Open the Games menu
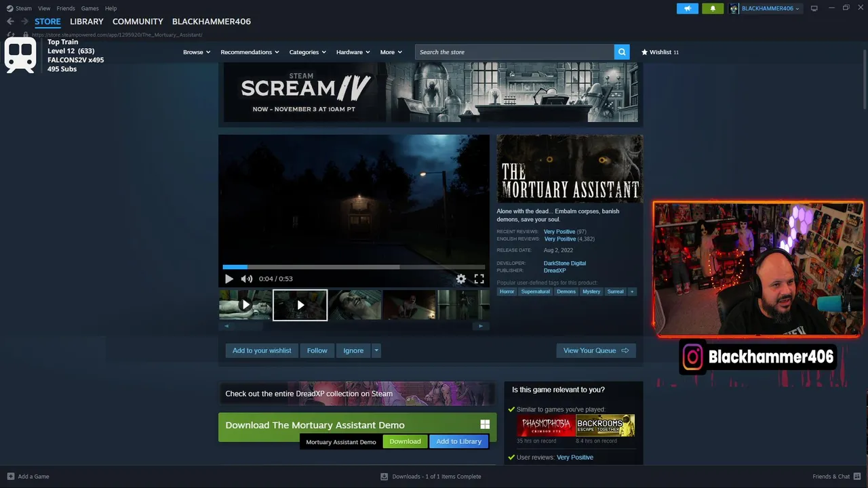 (90, 8)
